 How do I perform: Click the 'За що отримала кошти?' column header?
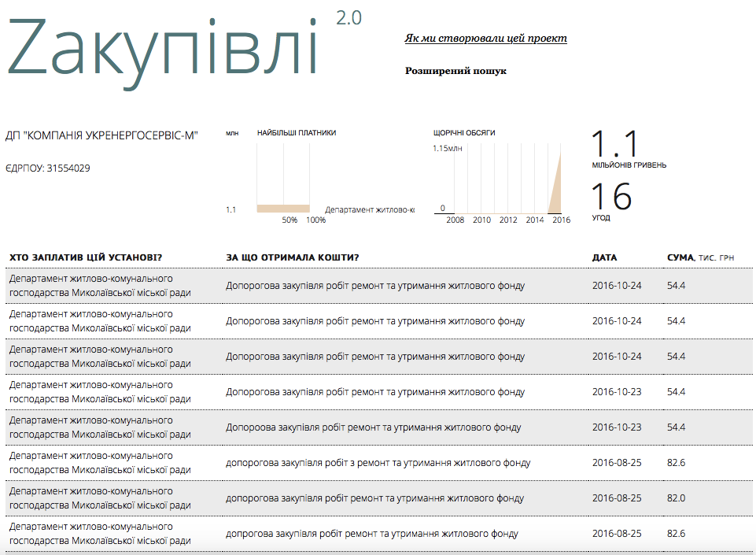293,257
